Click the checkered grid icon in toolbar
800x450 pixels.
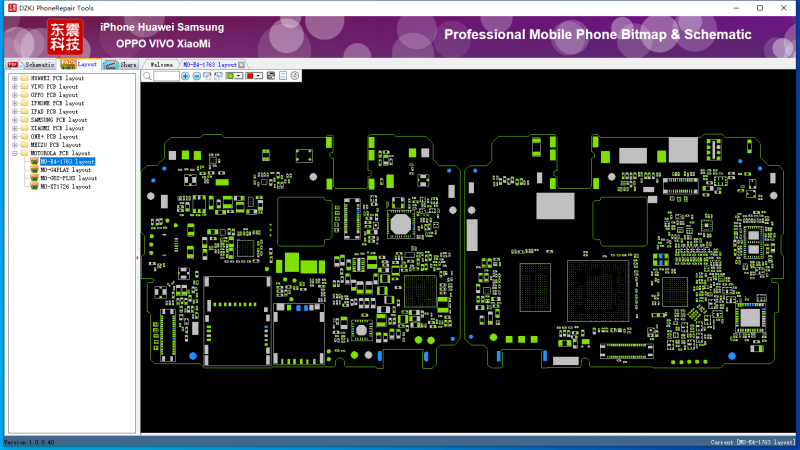point(271,76)
